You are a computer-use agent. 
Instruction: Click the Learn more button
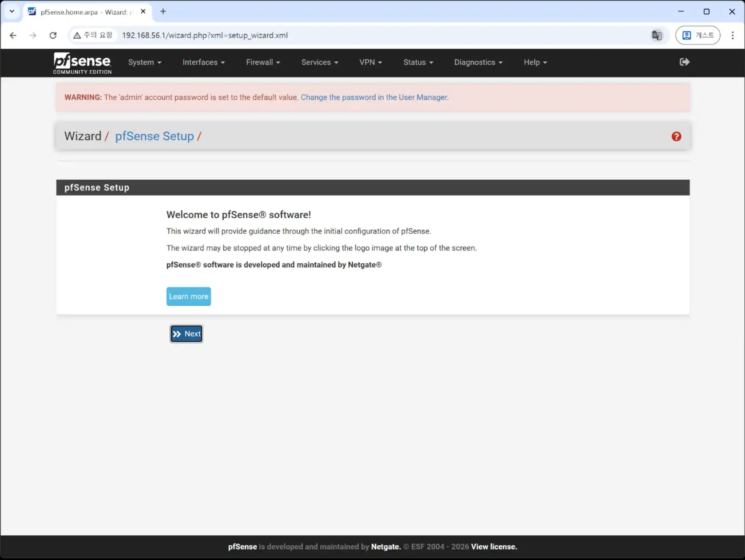188,296
